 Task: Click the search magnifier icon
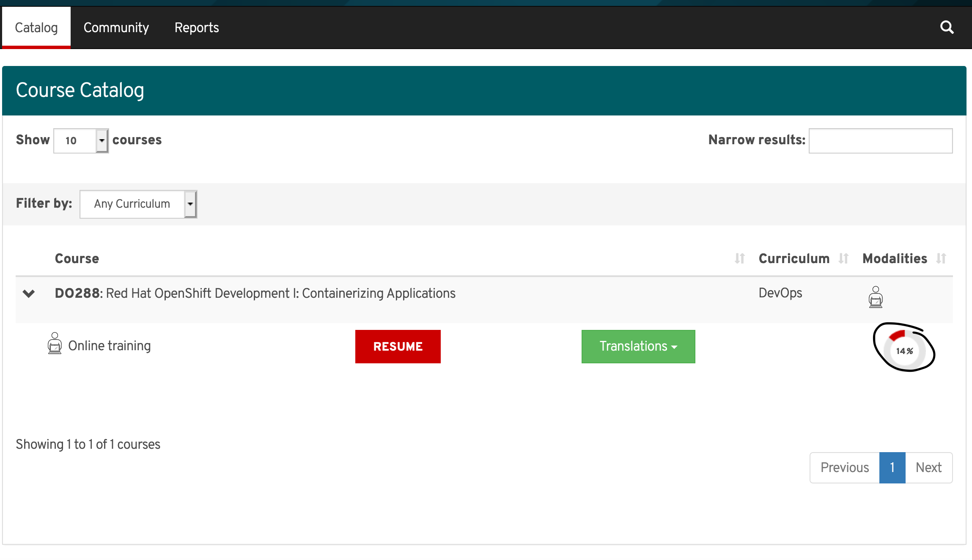(x=947, y=27)
